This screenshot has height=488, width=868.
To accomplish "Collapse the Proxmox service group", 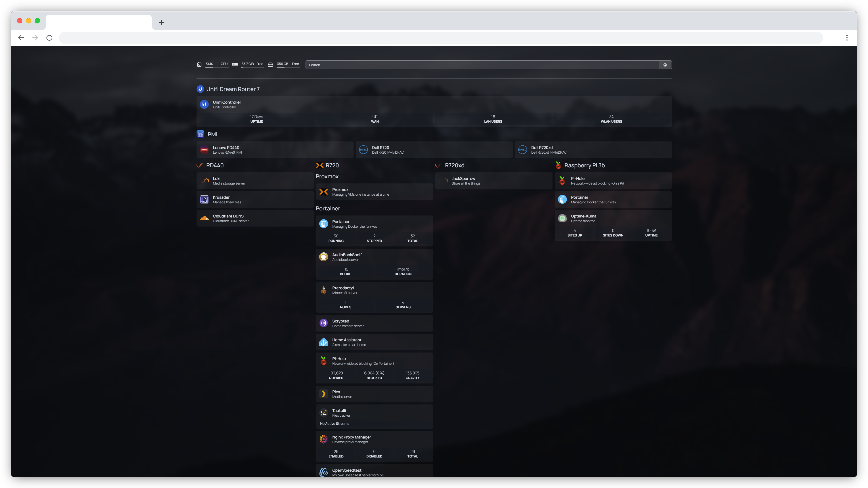I will [x=327, y=176].
